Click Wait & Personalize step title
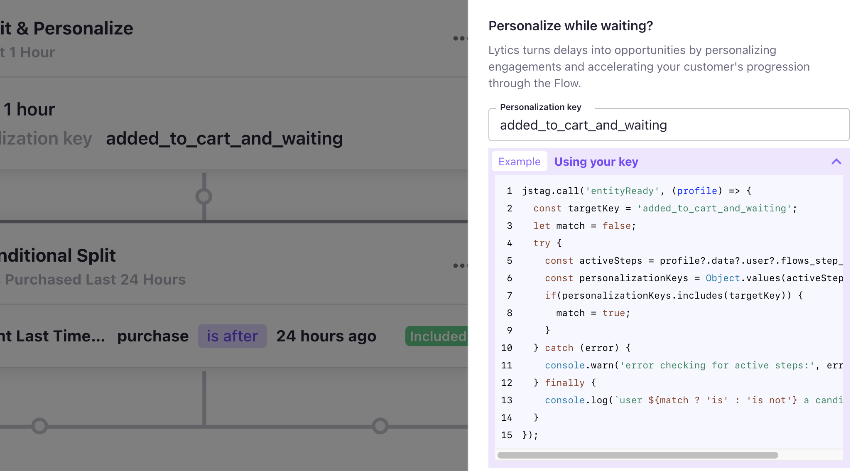868x471 pixels. coord(66,28)
